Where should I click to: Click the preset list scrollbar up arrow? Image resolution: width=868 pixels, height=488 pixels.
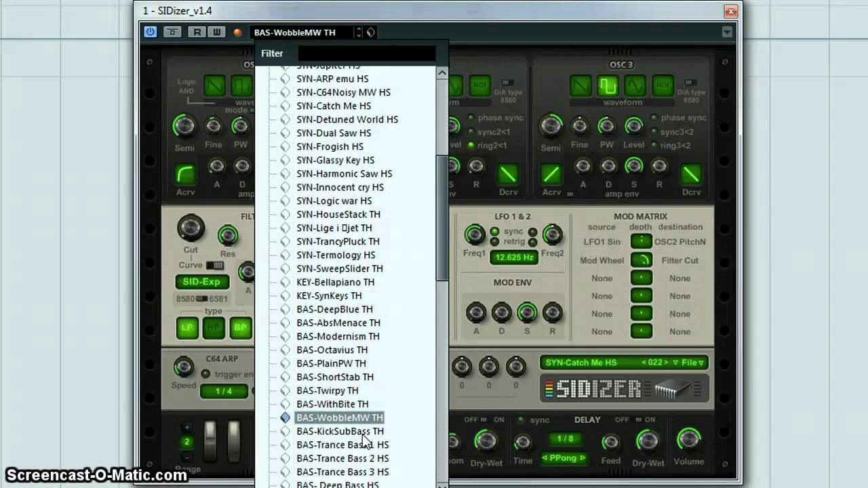pyautogui.click(x=442, y=73)
